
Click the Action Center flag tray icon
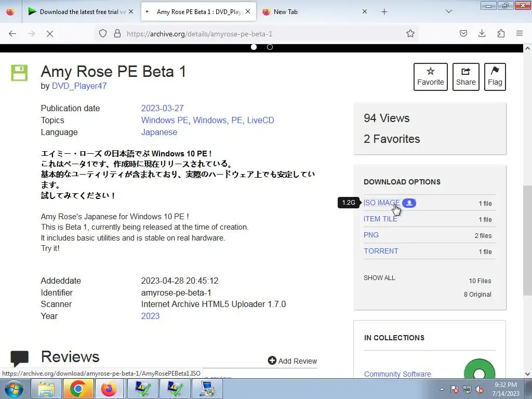455,389
